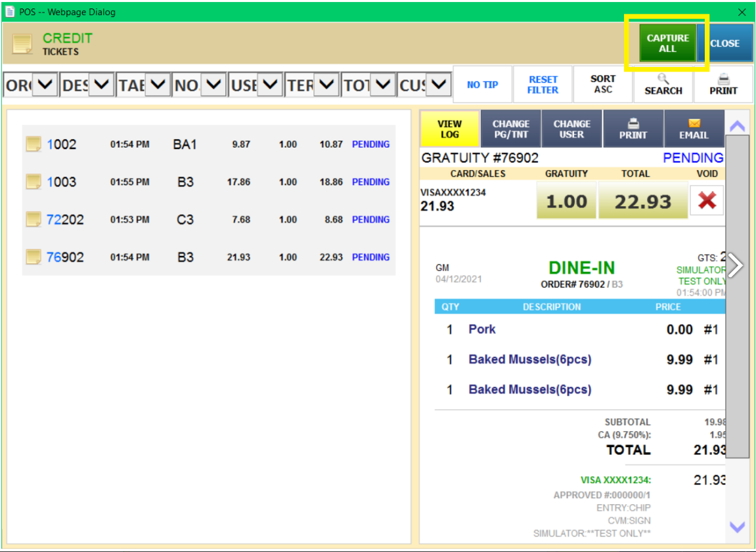Click the sticky note icon for ticket 1003
Viewport: 756px width, 552px height.
33,182
